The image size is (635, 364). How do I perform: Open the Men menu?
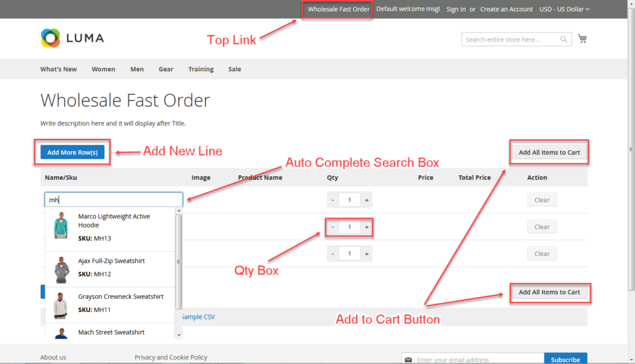[x=137, y=69]
